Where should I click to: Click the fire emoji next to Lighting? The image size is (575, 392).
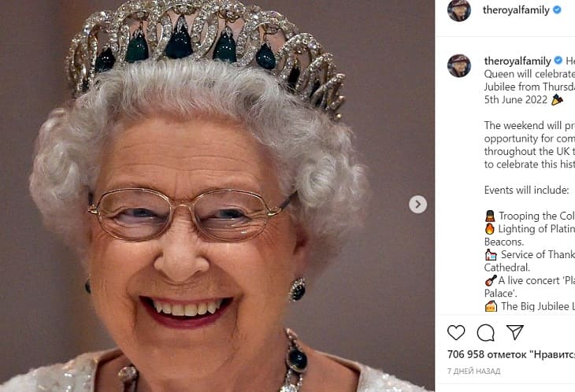tap(490, 229)
